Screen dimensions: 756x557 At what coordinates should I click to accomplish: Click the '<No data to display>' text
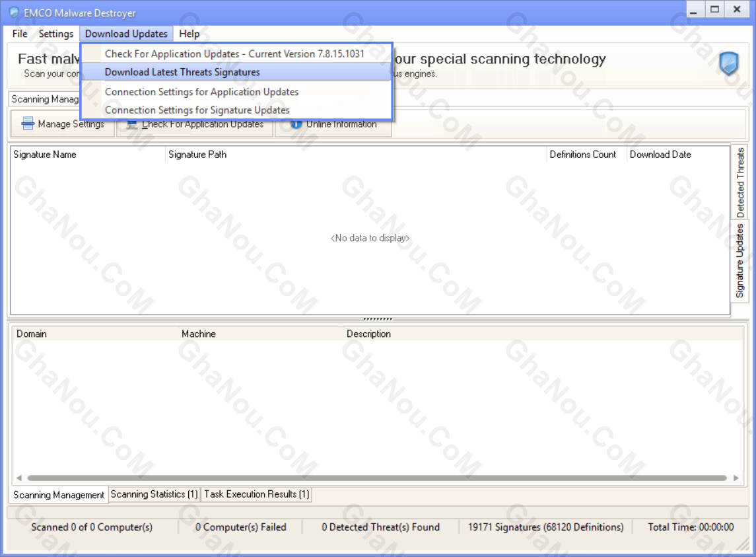coord(370,238)
